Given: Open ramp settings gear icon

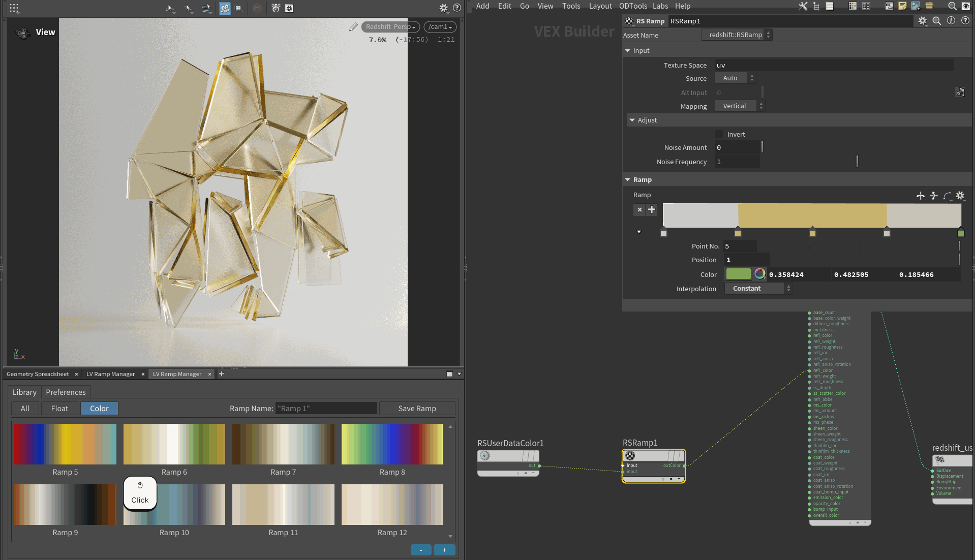Looking at the screenshot, I should pos(960,196).
